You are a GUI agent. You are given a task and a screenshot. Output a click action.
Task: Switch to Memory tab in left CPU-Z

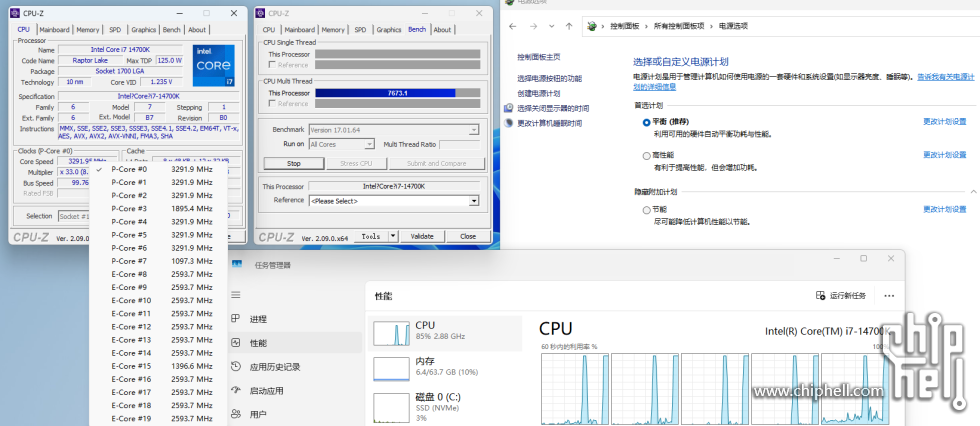click(88, 29)
